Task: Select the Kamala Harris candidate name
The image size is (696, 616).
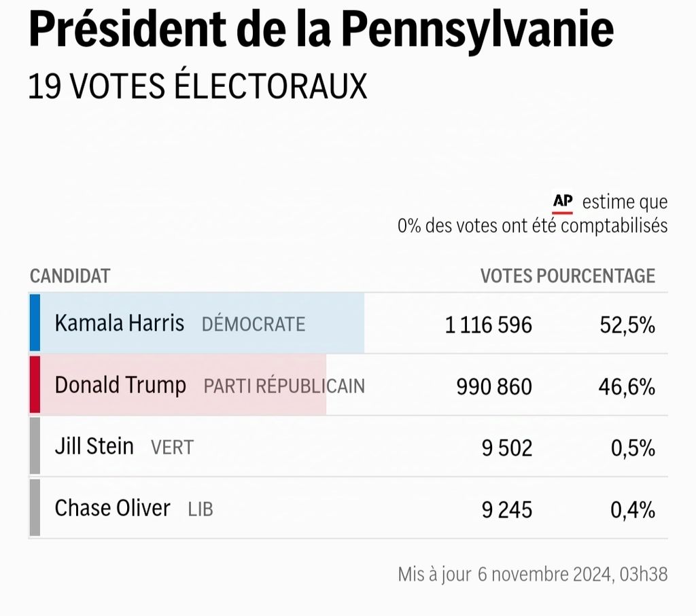Action: click(x=120, y=323)
